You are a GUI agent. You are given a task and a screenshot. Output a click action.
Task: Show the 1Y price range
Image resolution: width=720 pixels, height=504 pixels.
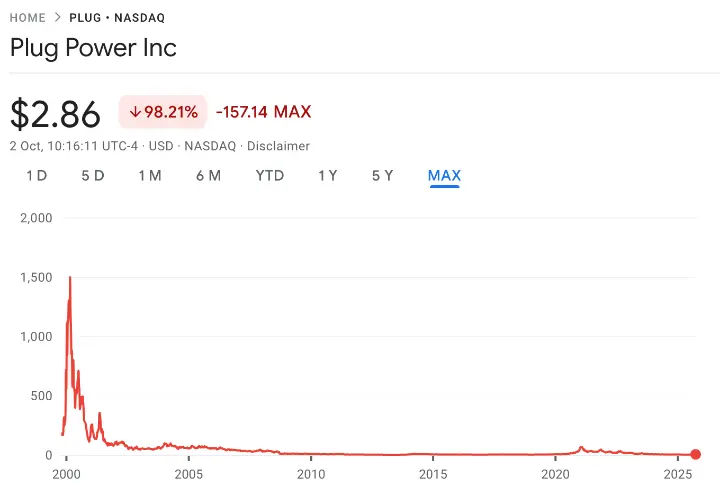click(328, 176)
